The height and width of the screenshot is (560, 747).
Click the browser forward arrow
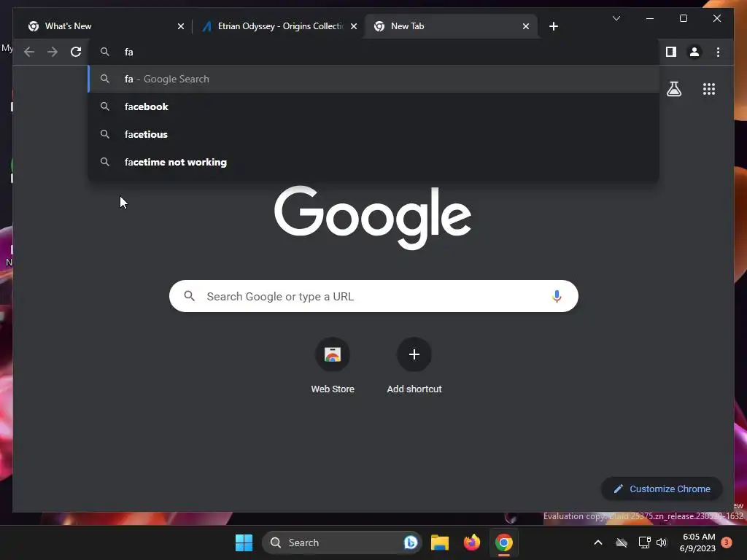click(53, 52)
